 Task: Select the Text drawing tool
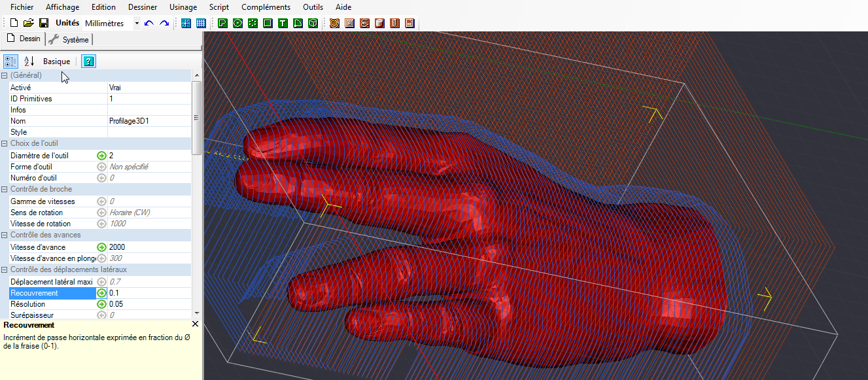tap(283, 23)
